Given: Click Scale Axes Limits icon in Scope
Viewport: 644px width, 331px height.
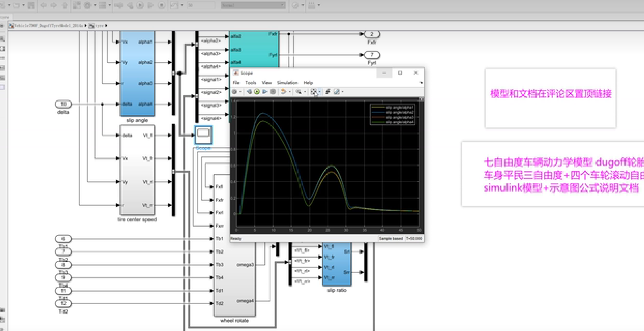Looking at the screenshot, I should pyautogui.click(x=313, y=92).
